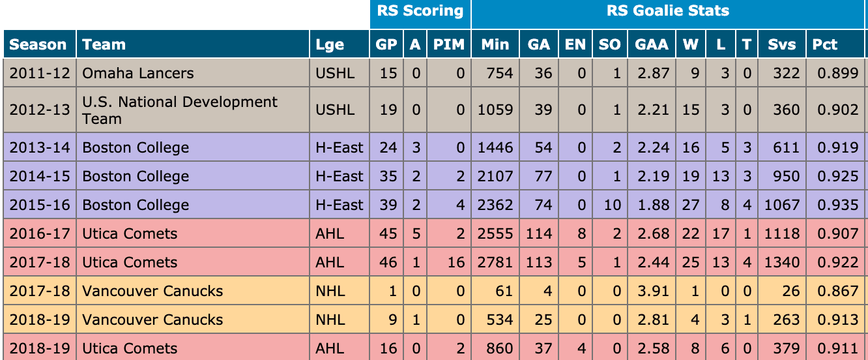Click the Lge column header
The width and height of the screenshot is (868, 360).
coord(330,45)
